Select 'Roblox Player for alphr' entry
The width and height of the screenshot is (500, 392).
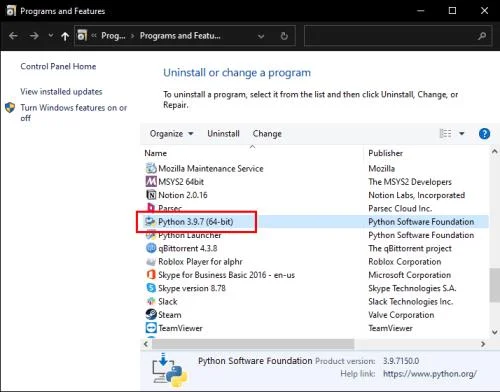[200, 262]
